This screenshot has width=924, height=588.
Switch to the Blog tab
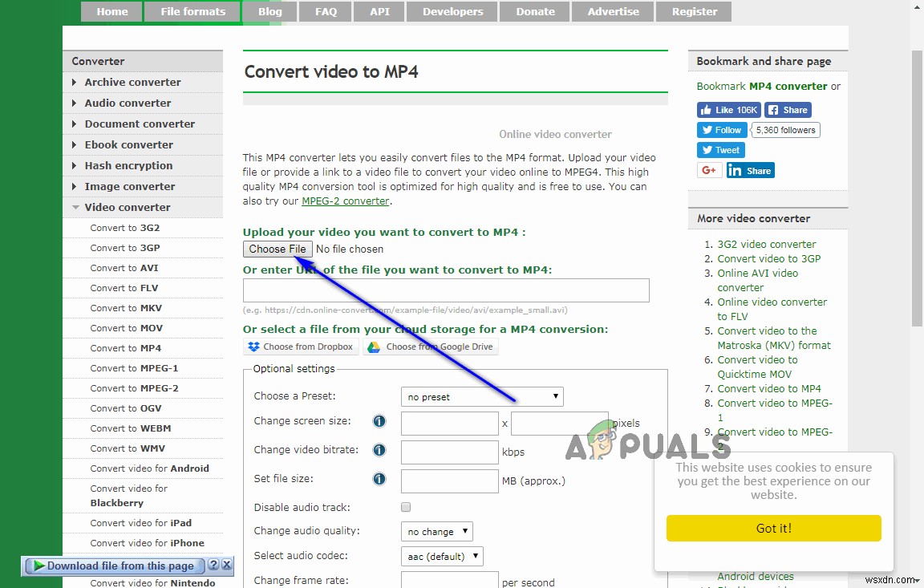269,11
